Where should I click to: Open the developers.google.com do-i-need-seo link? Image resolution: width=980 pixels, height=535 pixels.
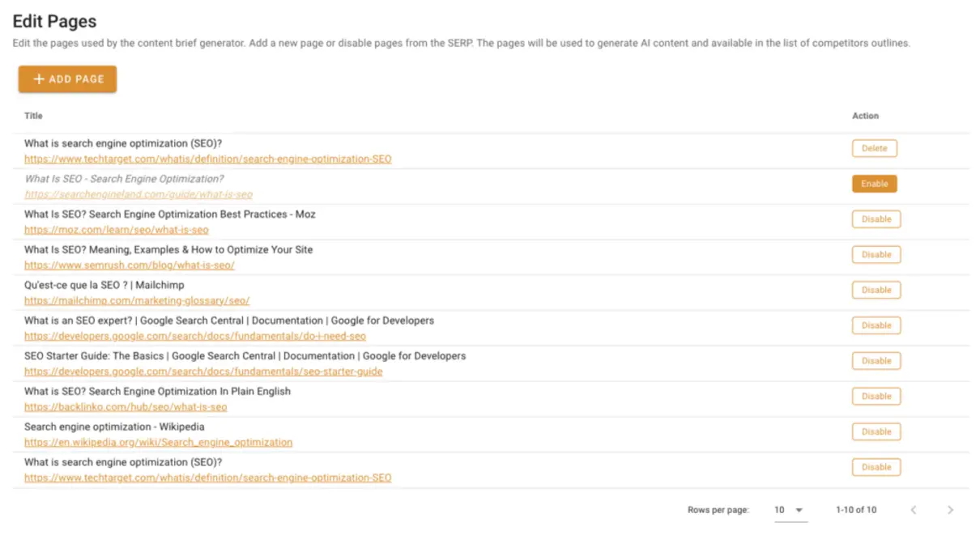pyautogui.click(x=194, y=336)
